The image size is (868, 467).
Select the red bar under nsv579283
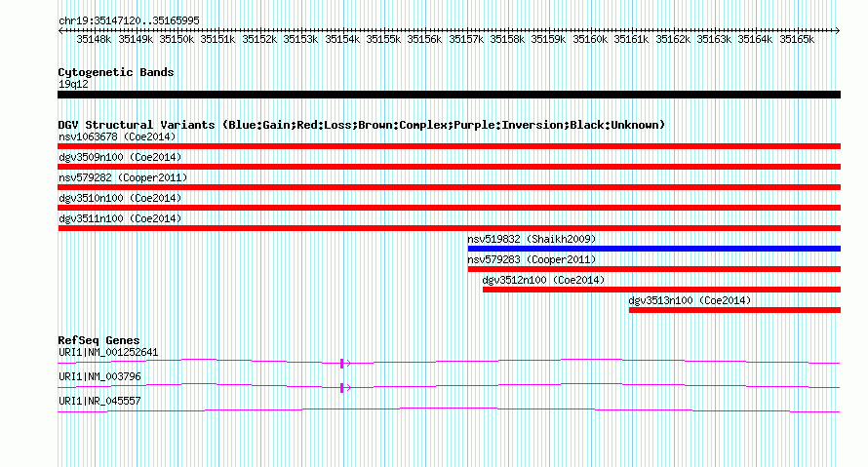pos(654,269)
